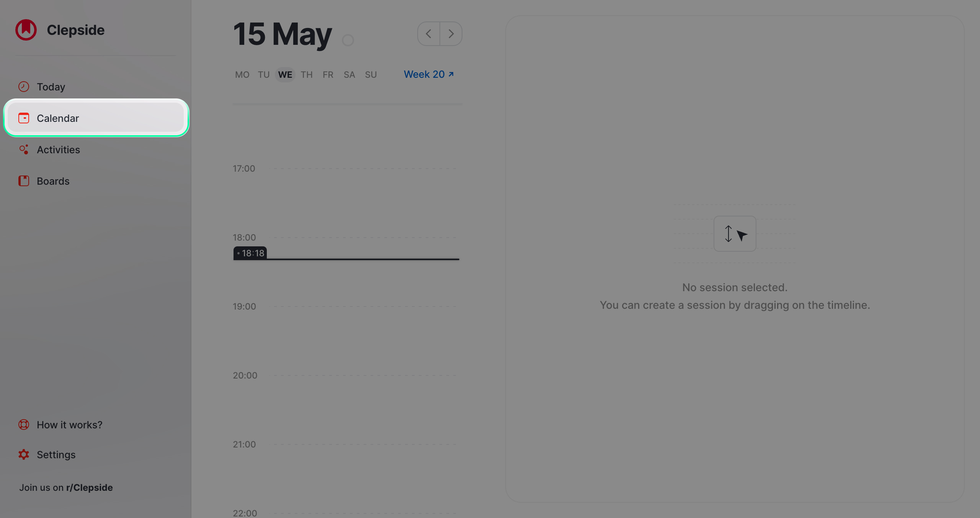Click the Activities icon in sidebar
Screen dimensions: 980x518
point(23,149)
